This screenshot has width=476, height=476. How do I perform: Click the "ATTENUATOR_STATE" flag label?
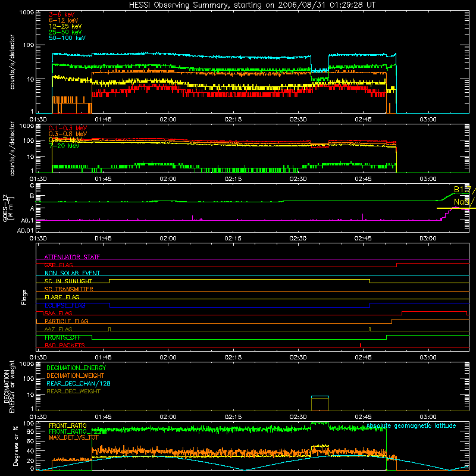click(x=72, y=257)
